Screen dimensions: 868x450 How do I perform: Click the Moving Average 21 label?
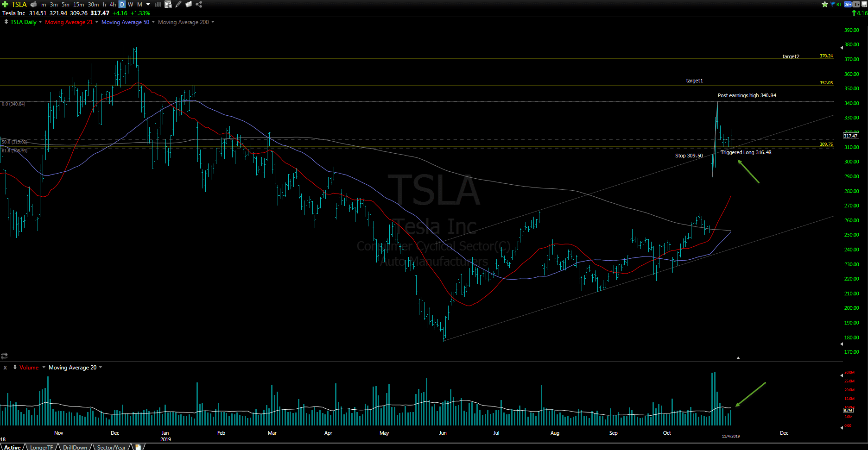click(x=69, y=22)
